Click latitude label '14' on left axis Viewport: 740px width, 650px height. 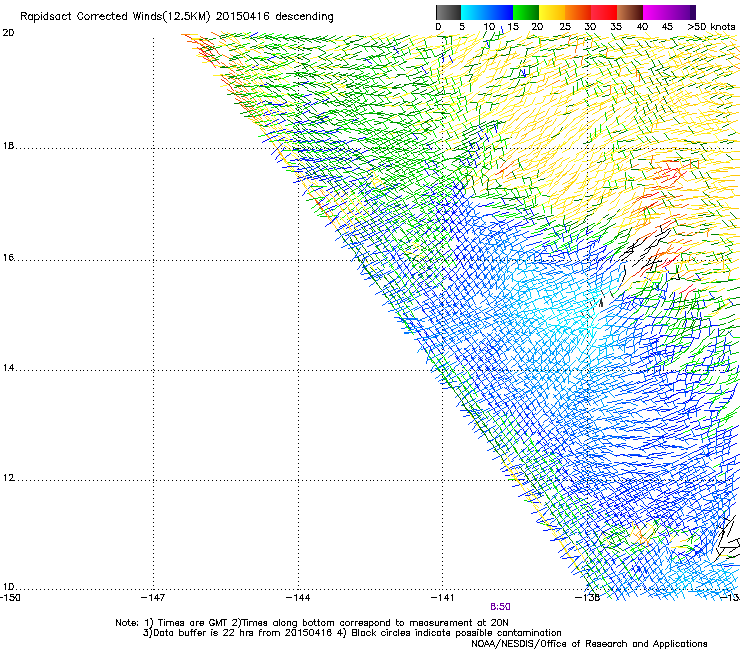click(x=8, y=368)
